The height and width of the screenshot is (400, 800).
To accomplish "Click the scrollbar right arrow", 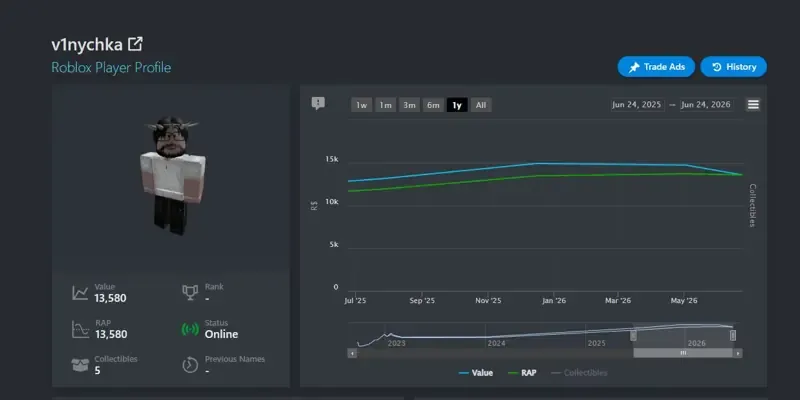I will click(738, 353).
